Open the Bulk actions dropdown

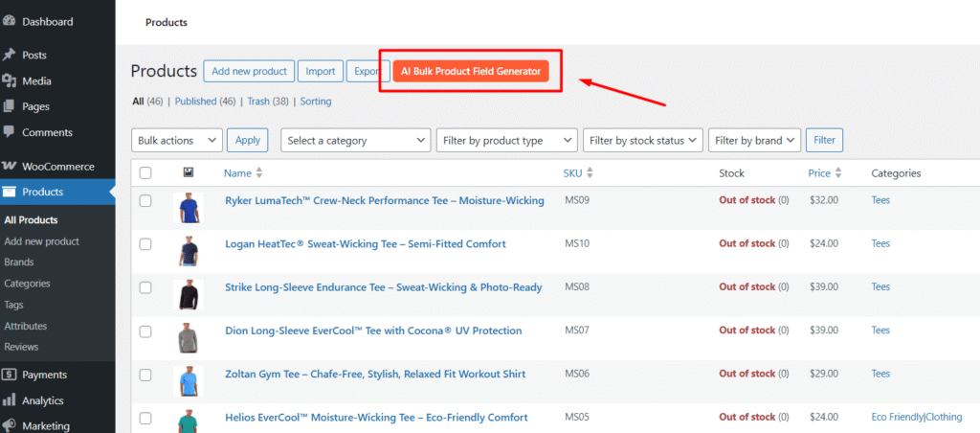click(x=177, y=140)
